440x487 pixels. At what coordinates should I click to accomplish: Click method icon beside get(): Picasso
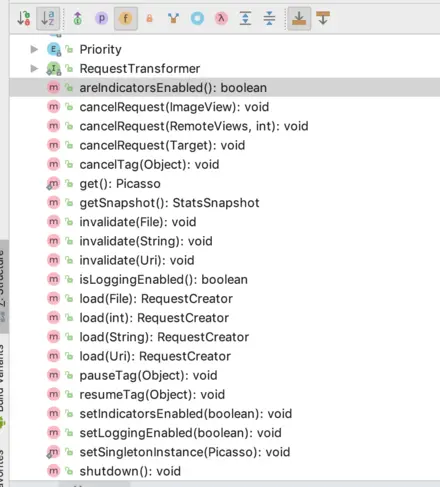click(x=53, y=184)
